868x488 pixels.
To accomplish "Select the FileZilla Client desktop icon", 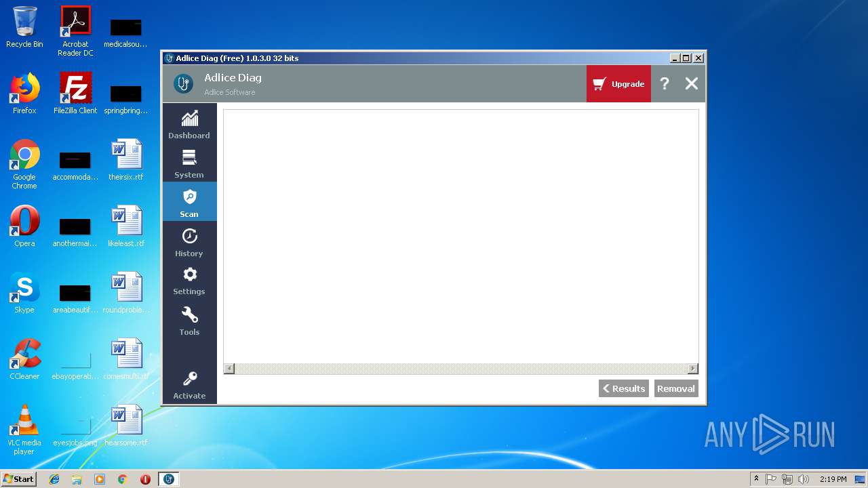I will coord(75,94).
